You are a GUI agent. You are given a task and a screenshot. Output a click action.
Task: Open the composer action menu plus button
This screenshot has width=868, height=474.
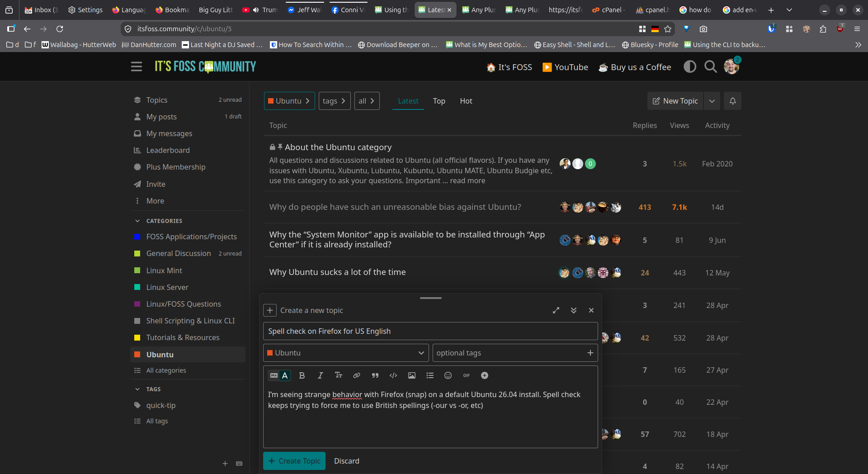click(270, 310)
